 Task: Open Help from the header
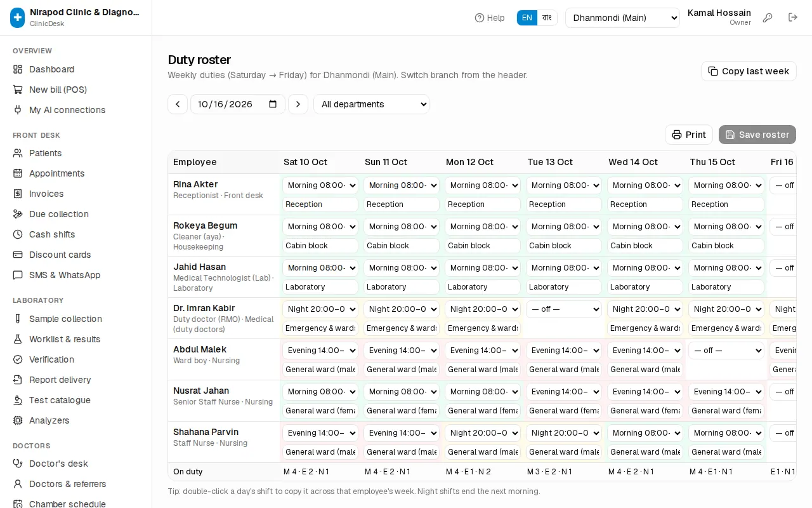pyautogui.click(x=490, y=18)
